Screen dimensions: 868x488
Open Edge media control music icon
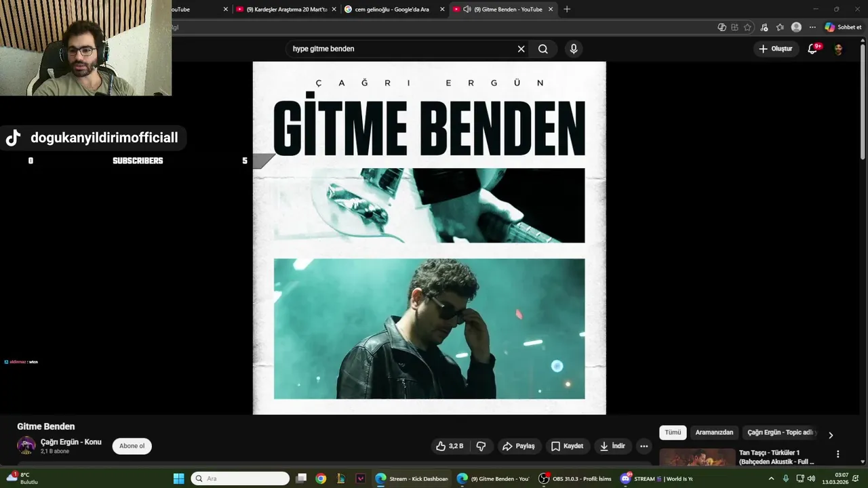tap(764, 28)
